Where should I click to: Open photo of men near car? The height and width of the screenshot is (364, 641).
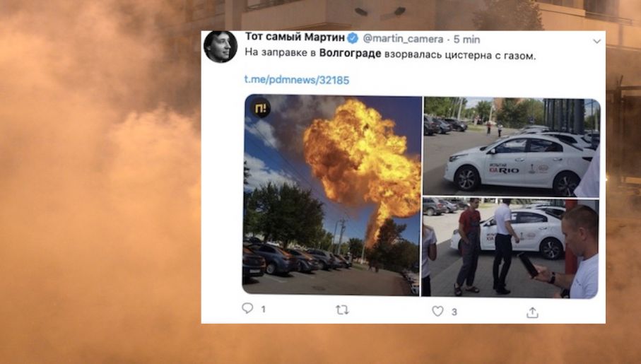pyautogui.click(x=510, y=247)
